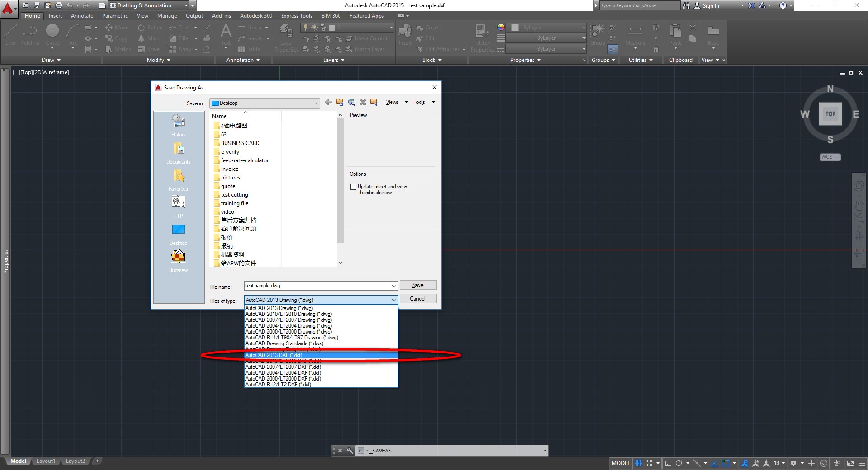Image resolution: width=868 pixels, height=470 pixels.
Task: Collapse the Files of type dropdown
Action: coord(394,300)
